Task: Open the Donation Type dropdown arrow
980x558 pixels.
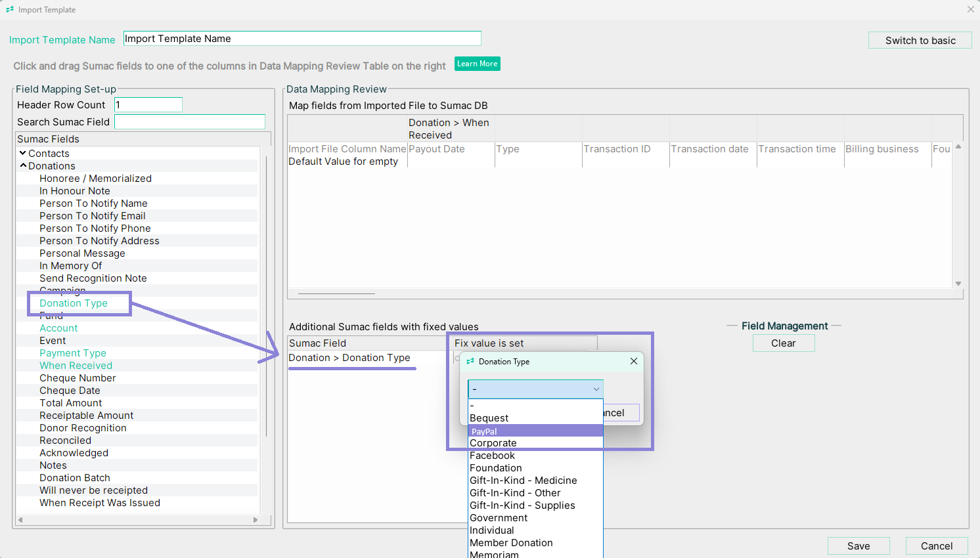Action: (596, 389)
